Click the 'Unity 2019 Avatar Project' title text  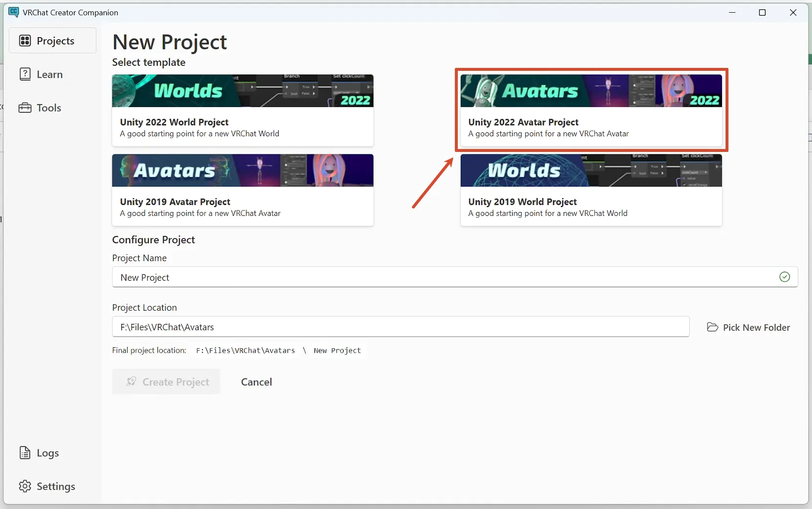pyautogui.click(x=175, y=202)
